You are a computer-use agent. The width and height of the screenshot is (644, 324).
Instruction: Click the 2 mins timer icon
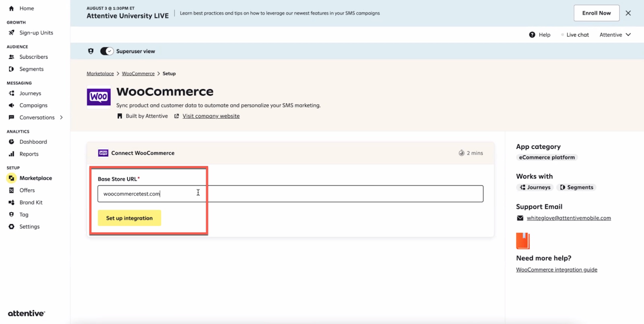462,153
